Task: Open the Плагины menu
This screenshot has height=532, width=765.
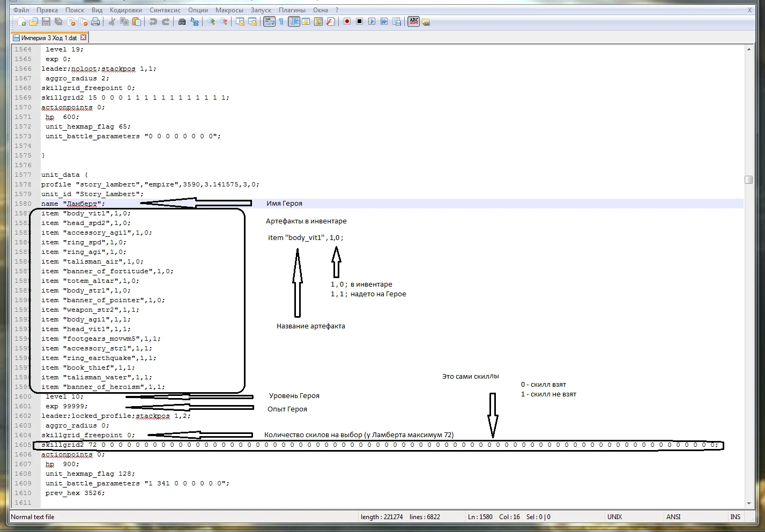Action: [292, 10]
